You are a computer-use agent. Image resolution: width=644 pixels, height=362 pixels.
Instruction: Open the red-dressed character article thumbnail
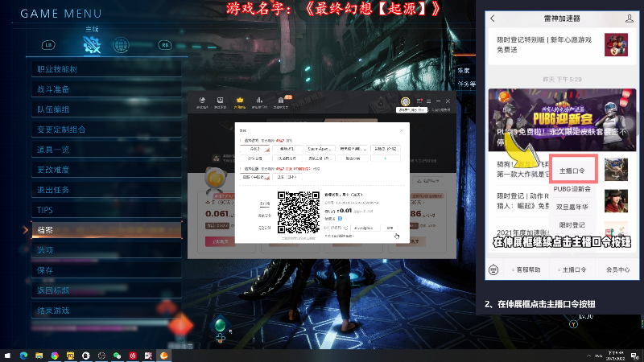pos(616,200)
